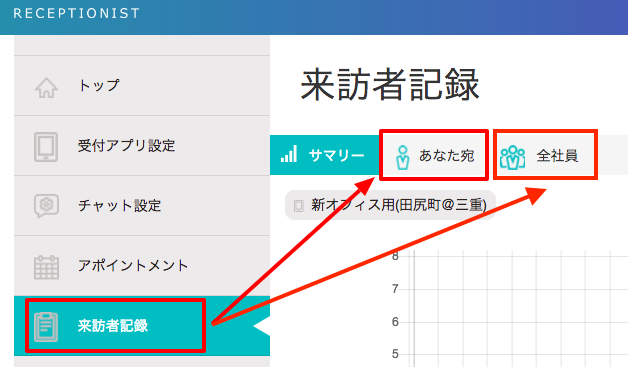Click the clipboard icon for 来訪者記録

(x=46, y=327)
